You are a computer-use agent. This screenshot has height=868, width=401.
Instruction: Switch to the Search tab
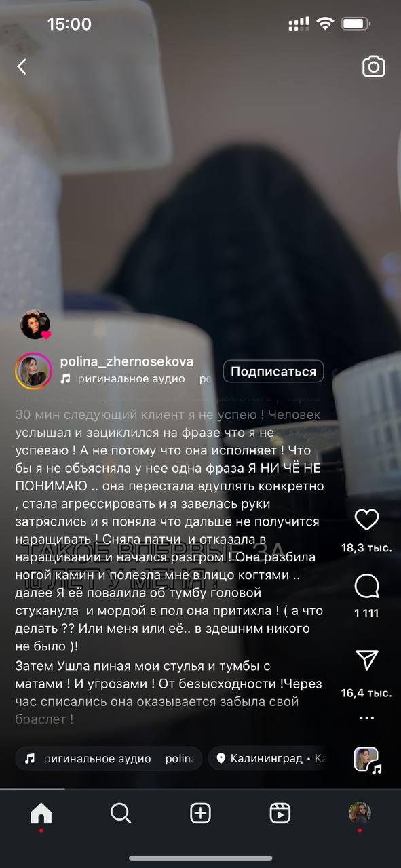[x=121, y=813]
